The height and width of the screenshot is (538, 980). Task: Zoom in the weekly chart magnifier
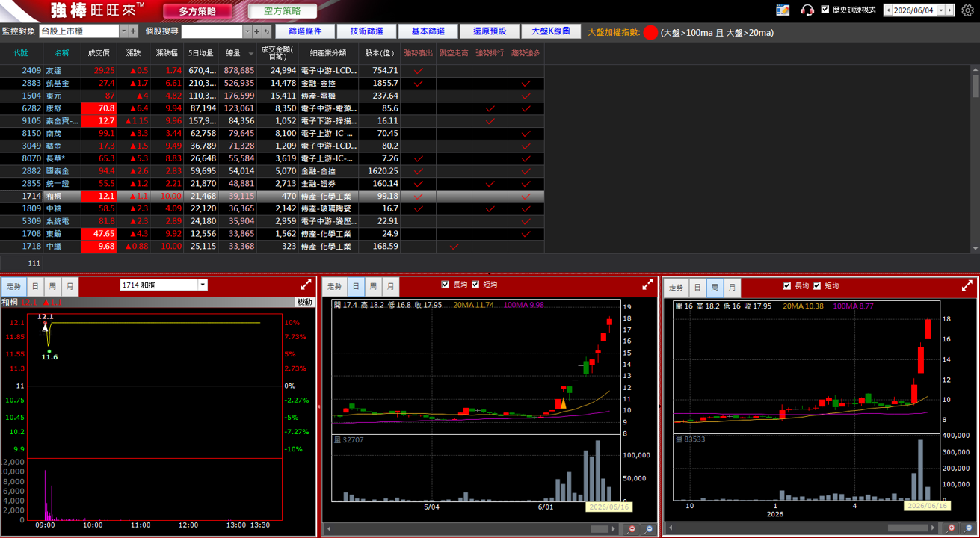click(951, 528)
